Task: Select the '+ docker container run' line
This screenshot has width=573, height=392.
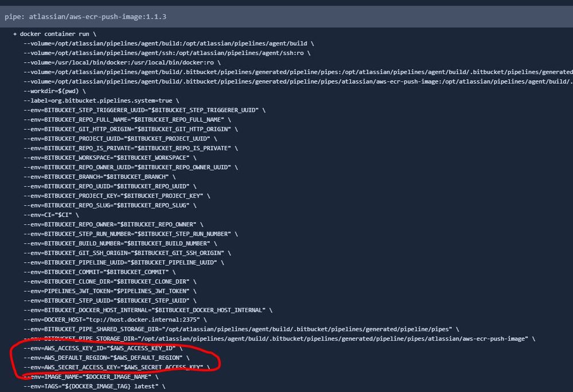Action: click(55, 34)
